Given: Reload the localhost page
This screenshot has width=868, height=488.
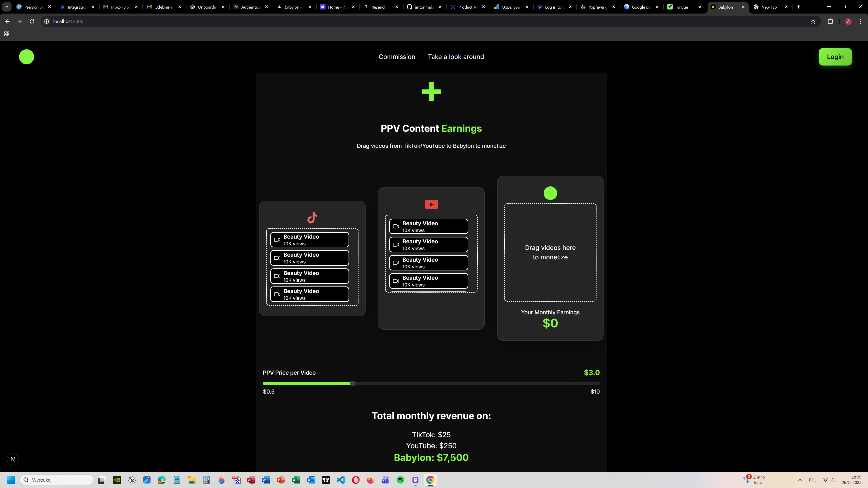Looking at the screenshot, I should coord(32,21).
